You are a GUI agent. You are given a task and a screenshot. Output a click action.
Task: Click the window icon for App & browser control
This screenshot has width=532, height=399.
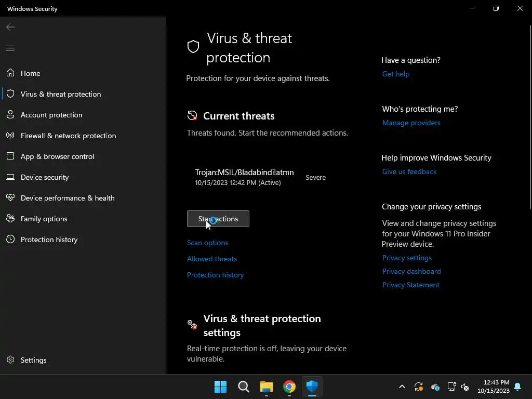coord(10,156)
